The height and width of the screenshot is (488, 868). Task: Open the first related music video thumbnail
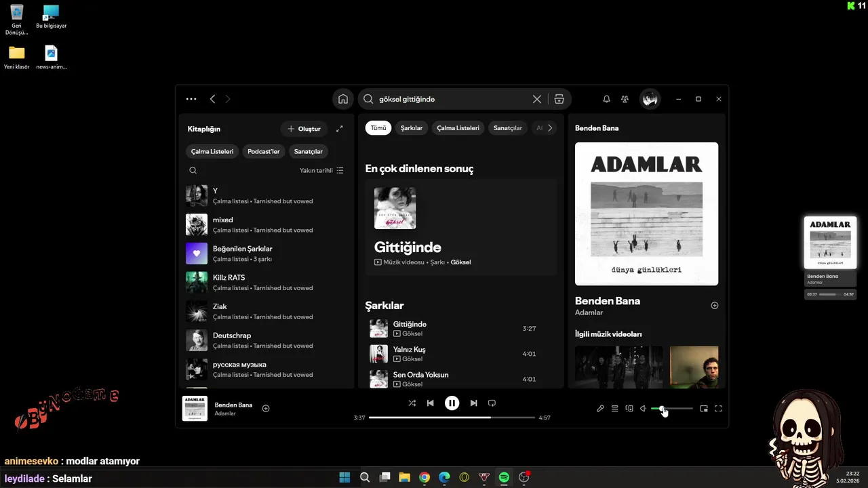click(x=619, y=367)
